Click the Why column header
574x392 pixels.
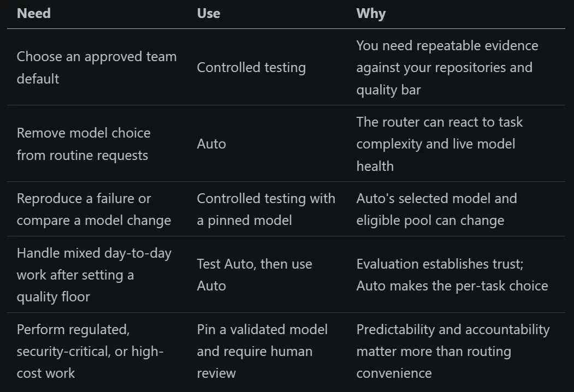[x=371, y=14]
